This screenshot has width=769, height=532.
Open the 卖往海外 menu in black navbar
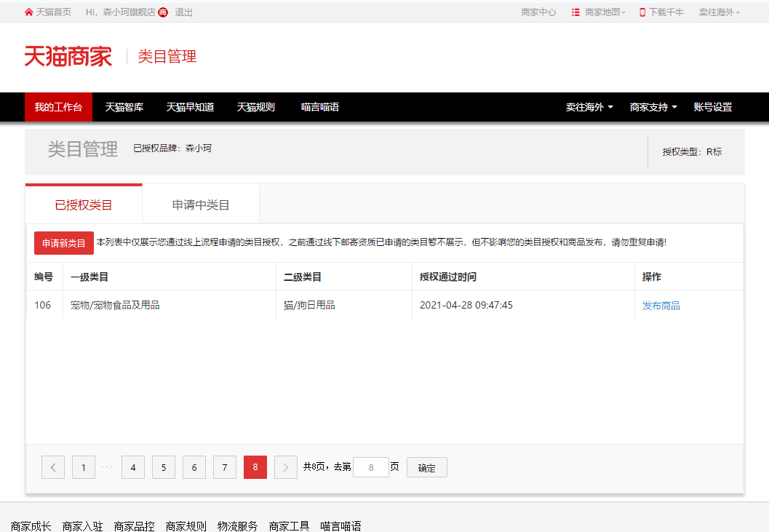589,107
